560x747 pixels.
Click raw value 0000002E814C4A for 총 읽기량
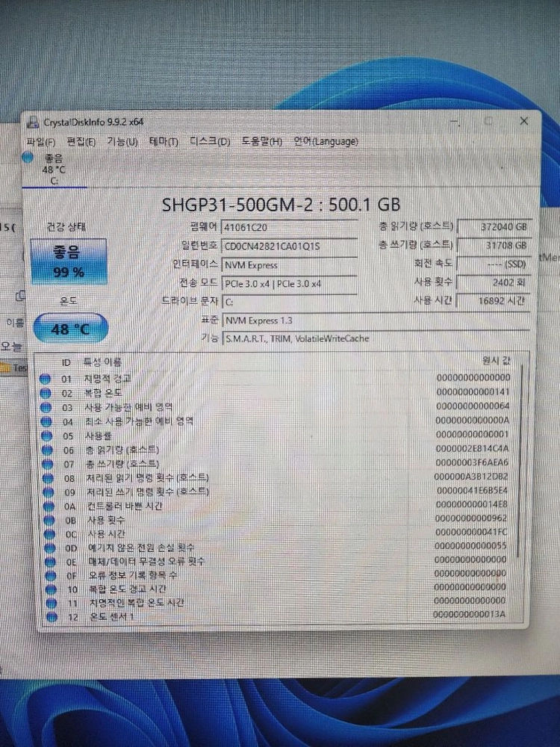pyautogui.click(x=473, y=448)
